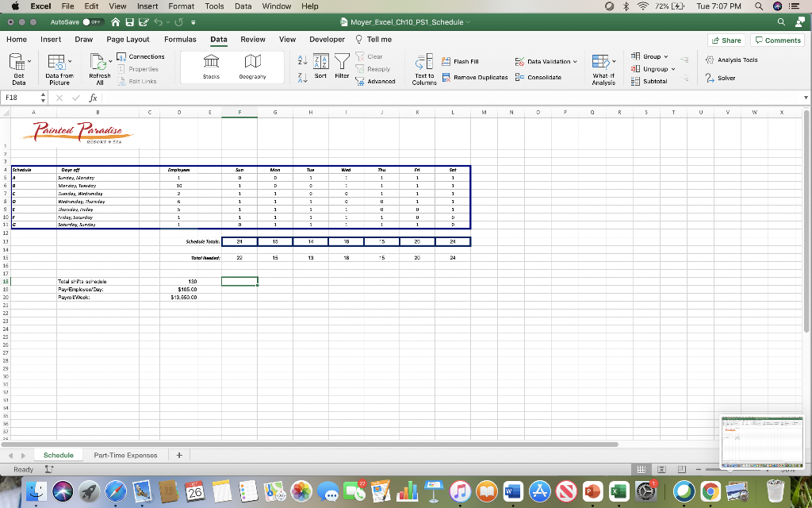Click the Subtotal command
This screenshot has height=508, width=812.
coord(649,82)
